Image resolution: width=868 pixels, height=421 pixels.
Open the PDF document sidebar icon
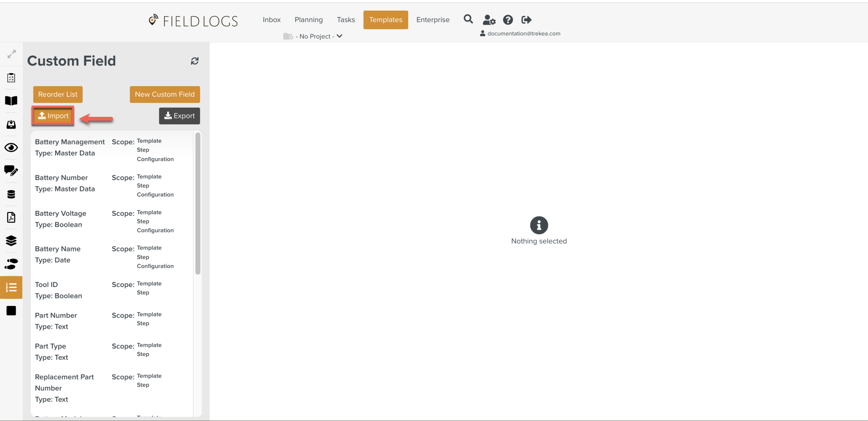[11, 217]
